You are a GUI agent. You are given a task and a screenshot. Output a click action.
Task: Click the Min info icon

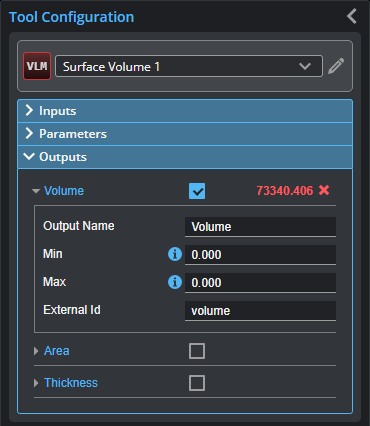pyautogui.click(x=175, y=254)
